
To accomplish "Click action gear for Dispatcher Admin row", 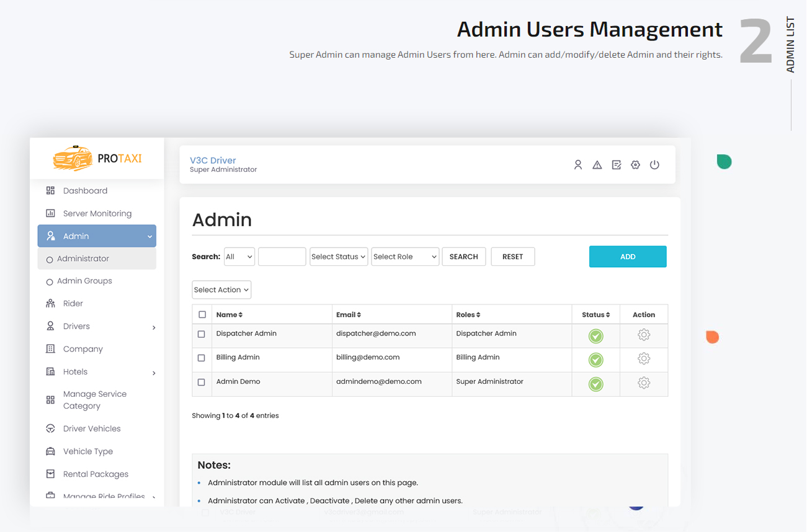I will pyautogui.click(x=644, y=335).
